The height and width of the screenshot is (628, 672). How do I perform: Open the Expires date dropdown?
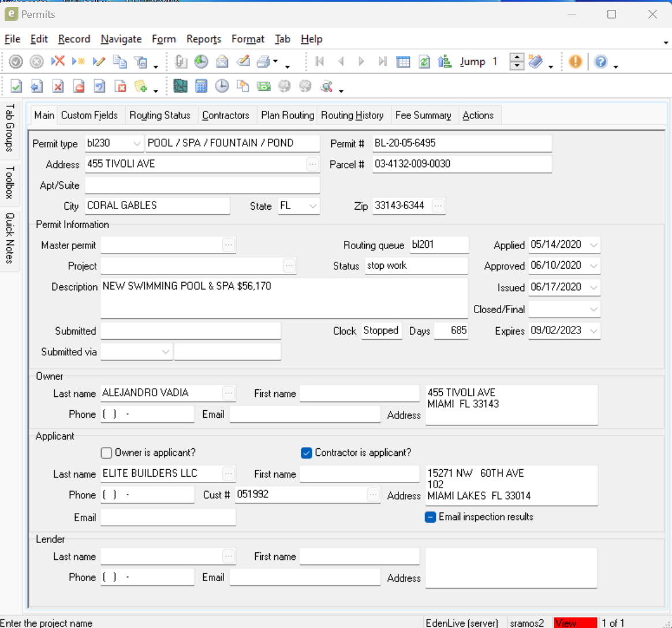coord(593,330)
